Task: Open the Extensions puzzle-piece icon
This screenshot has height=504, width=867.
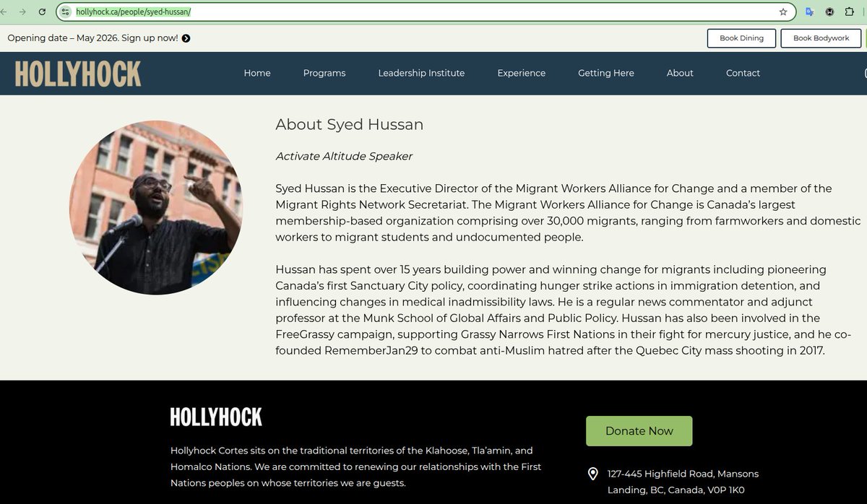Action: (x=850, y=12)
